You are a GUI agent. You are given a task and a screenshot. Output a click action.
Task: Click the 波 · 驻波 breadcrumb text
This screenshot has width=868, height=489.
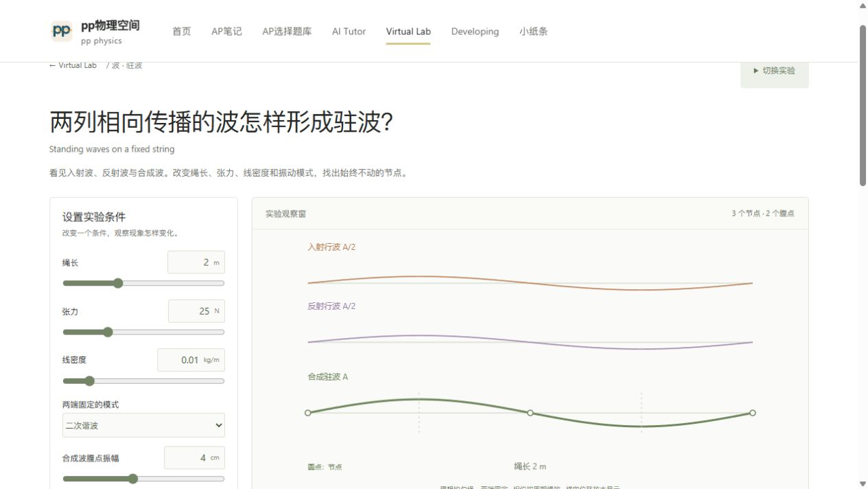127,65
